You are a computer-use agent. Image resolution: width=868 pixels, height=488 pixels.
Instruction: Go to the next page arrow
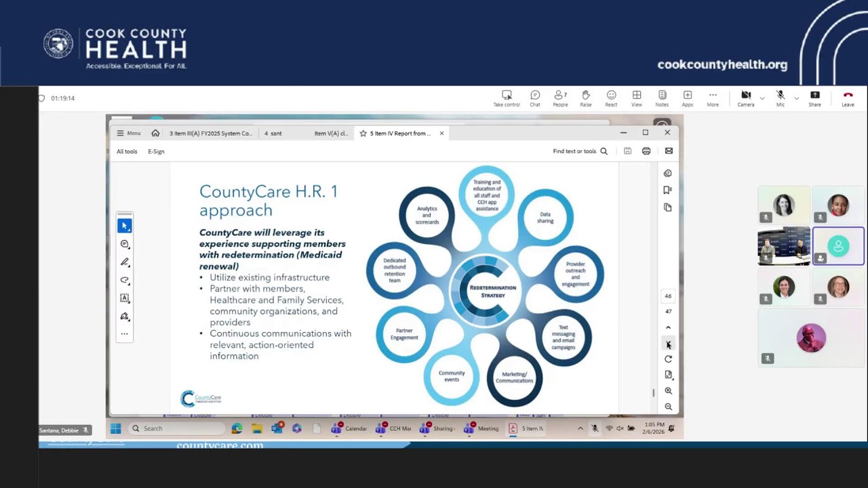tap(668, 344)
